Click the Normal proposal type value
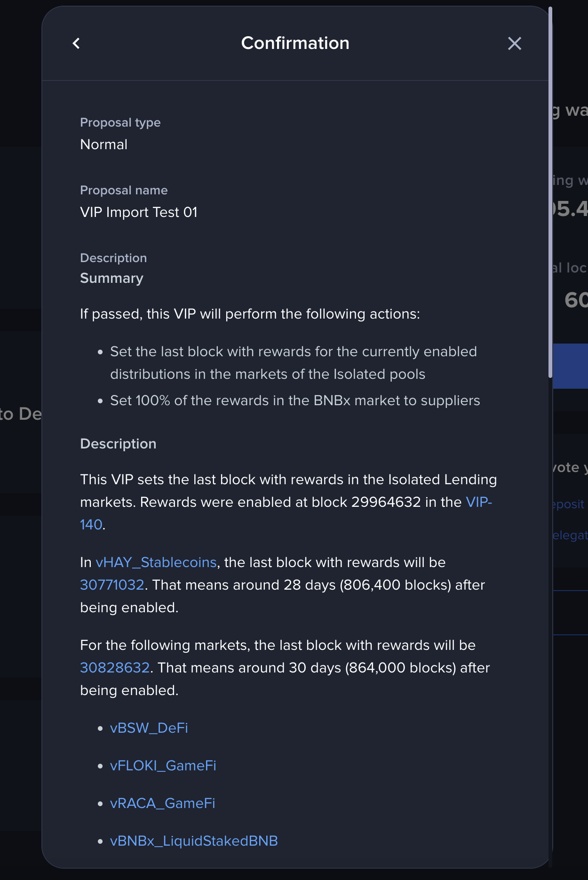Image resolution: width=588 pixels, height=880 pixels. pyautogui.click(x=104, y=144)
